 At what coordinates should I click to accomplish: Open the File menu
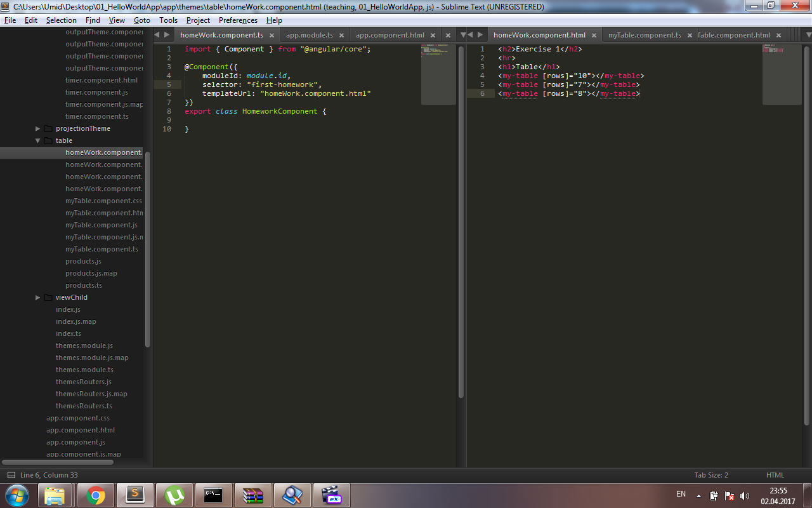10,20
